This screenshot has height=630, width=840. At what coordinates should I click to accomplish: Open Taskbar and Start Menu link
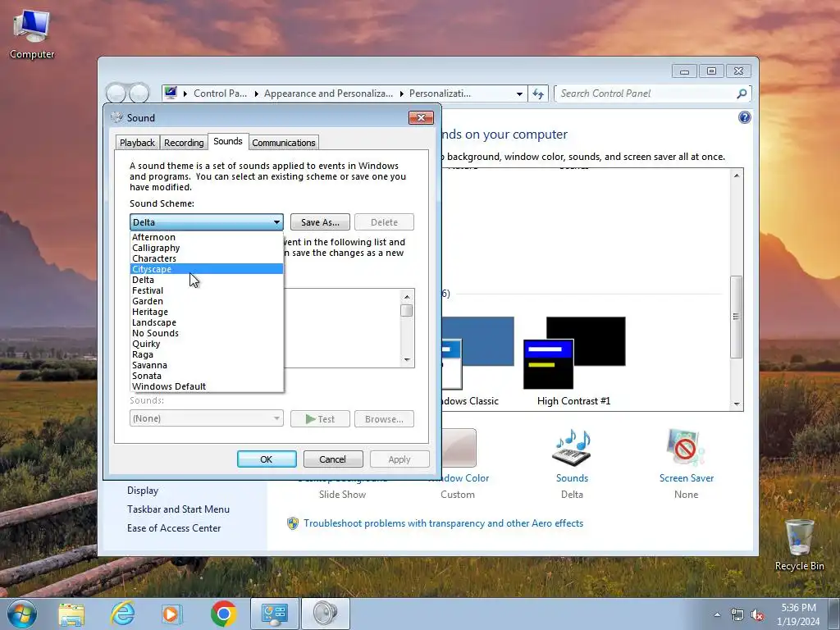178,509
